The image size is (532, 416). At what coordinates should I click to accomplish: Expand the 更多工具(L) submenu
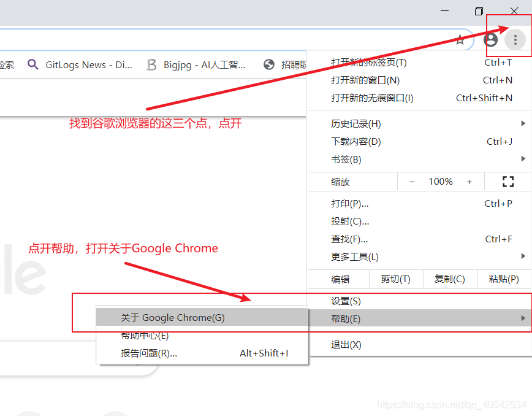click(x=419, y=257)
